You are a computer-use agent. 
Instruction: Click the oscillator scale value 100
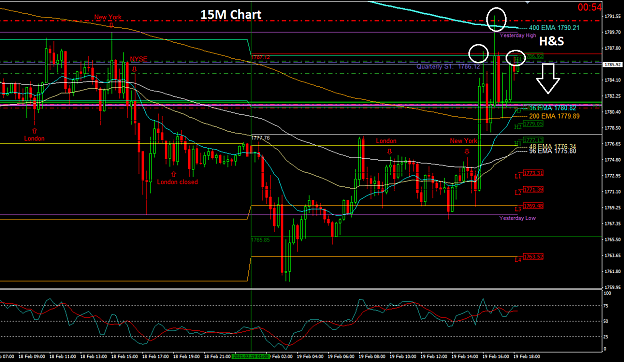(608, 293)
